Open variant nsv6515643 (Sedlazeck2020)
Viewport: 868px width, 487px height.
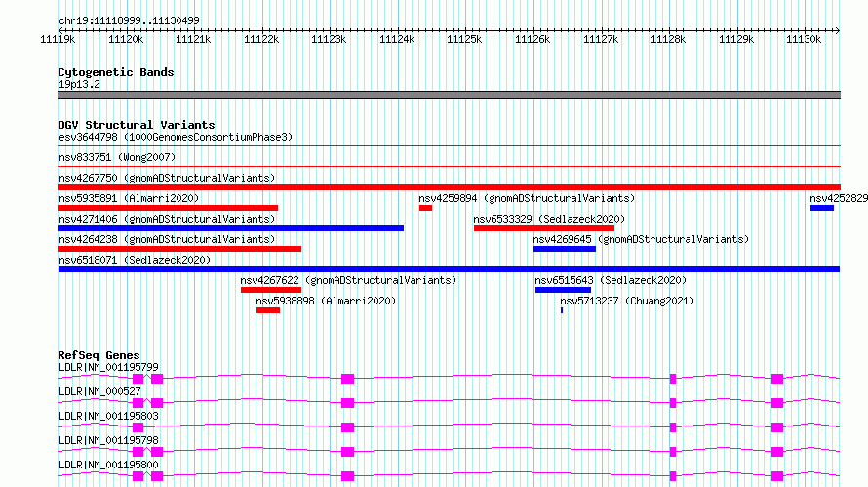point(611,280)
